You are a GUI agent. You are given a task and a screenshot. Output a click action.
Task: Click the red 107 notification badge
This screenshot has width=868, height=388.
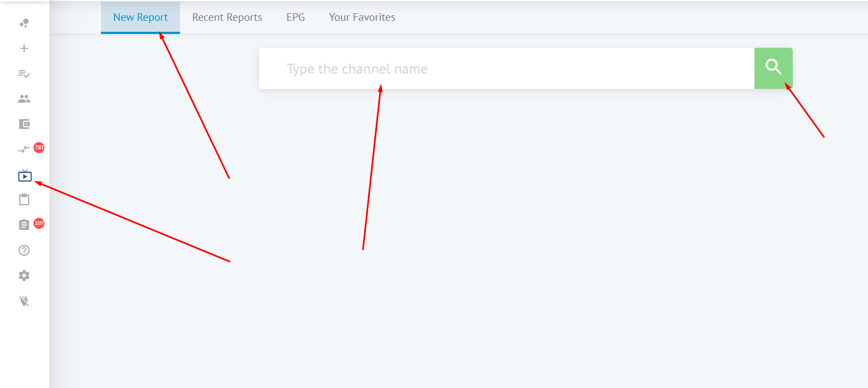[39, 223]
